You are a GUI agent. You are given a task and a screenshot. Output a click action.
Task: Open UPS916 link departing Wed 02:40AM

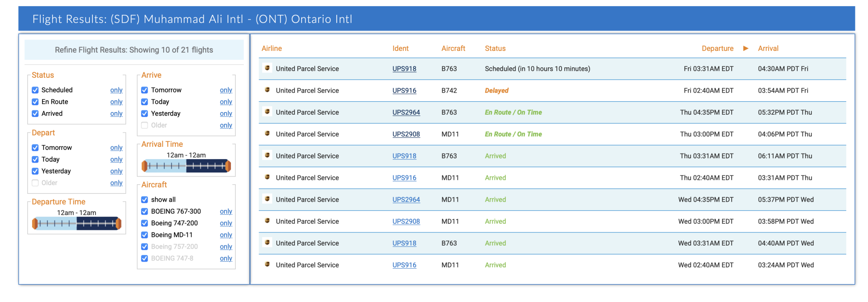(x=404, y=265)
